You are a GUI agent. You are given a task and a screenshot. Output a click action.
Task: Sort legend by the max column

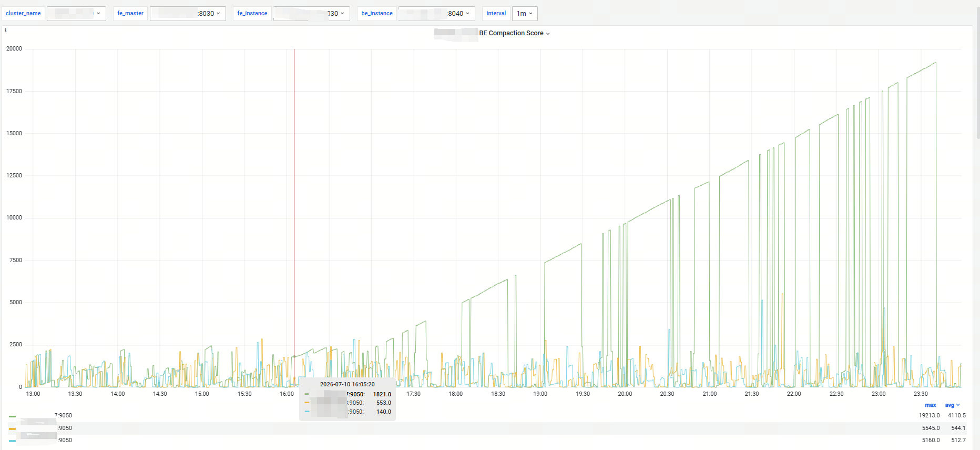[x=930, y=405]
